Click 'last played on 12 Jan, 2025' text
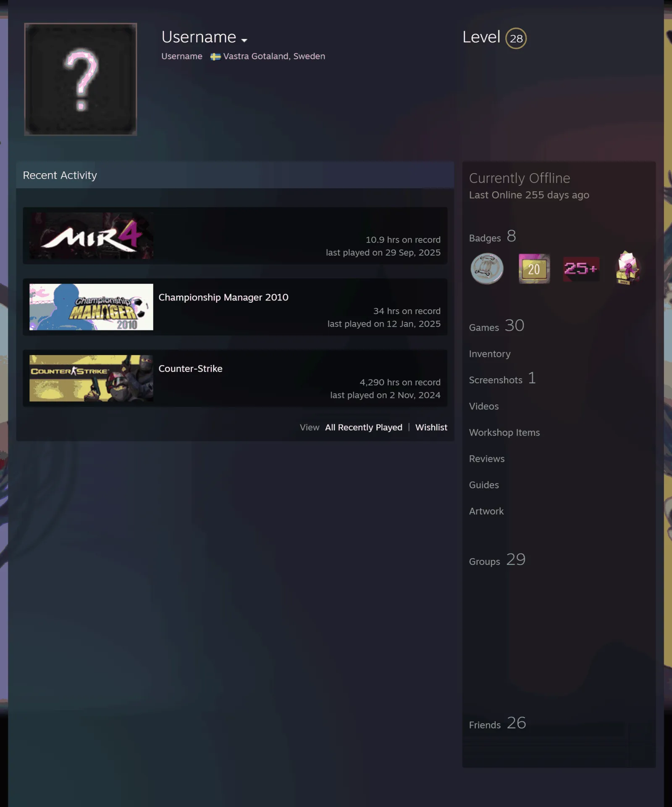Viewport: 672px width, 807px height. [x=384, y=324]
